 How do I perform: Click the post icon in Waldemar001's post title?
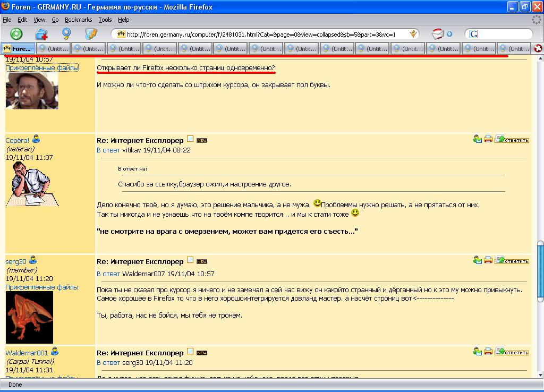190,351
